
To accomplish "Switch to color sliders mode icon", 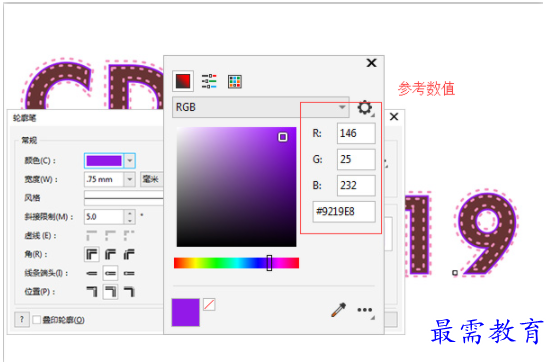I will pos(209,81).
